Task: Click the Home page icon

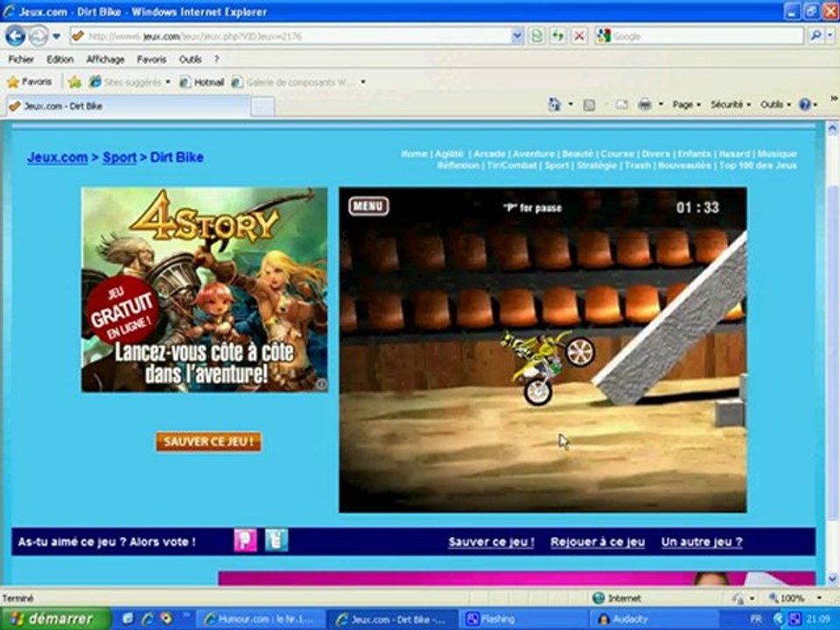Action: pyautogui.click(x=555, y=104)
